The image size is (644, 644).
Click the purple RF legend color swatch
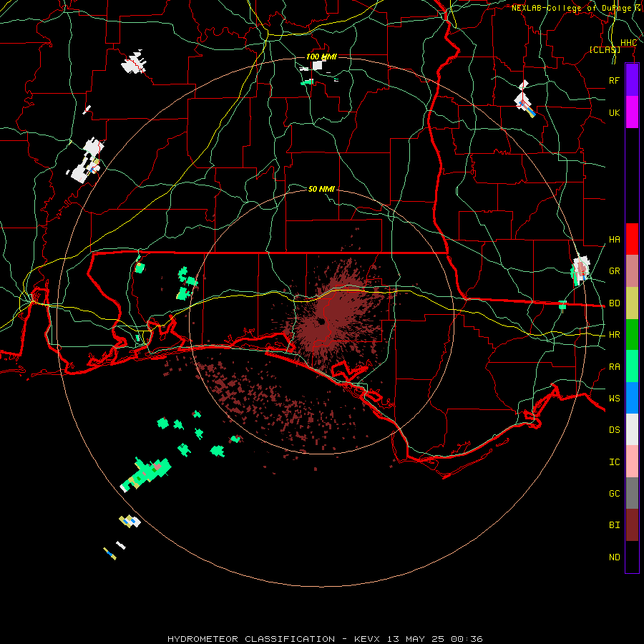coord(632,80)
